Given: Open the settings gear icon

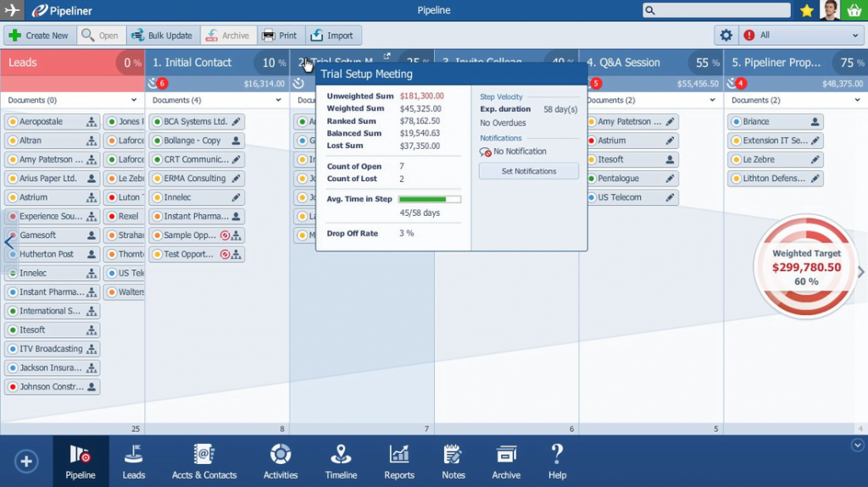Looking at the screenshot, I should pos(726,36).
